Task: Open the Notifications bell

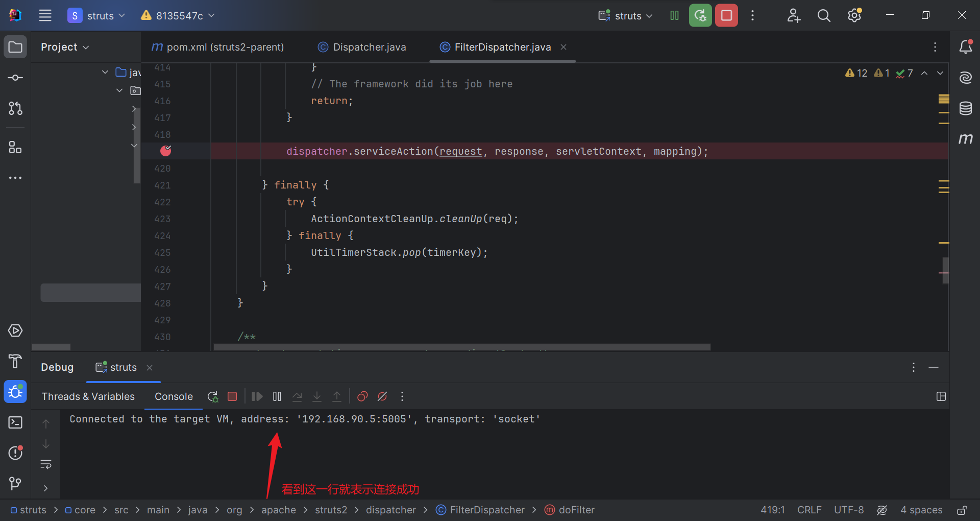Action: point(965,47)
